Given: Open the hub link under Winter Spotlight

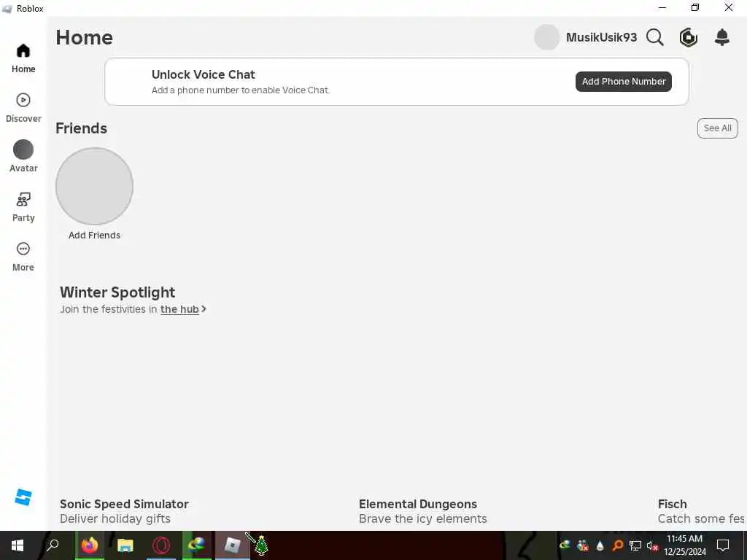Looking at the screenshot, I should point(179,309).
